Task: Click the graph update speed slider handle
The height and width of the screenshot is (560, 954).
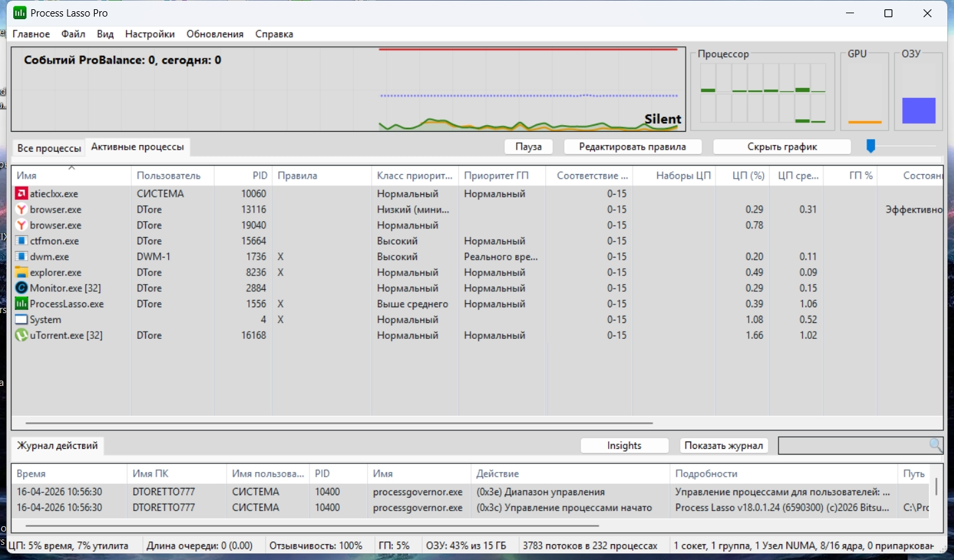Action: tap(871, 146)
